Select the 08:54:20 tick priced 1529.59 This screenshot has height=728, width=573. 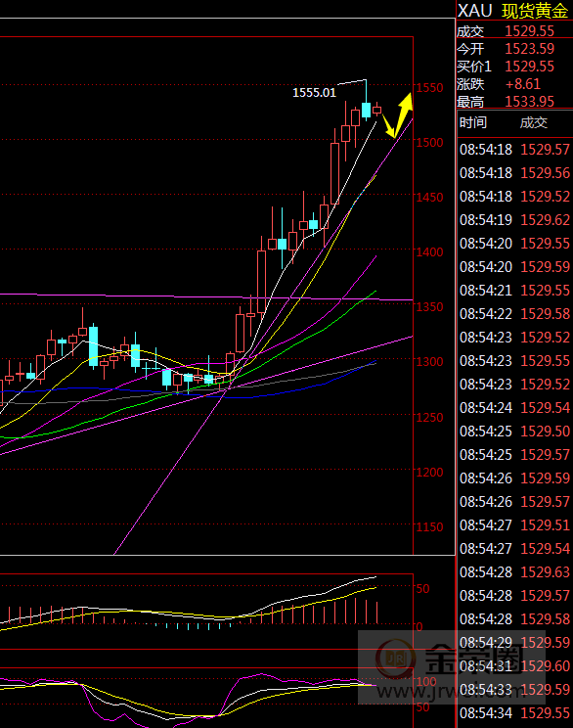(514, 267)
